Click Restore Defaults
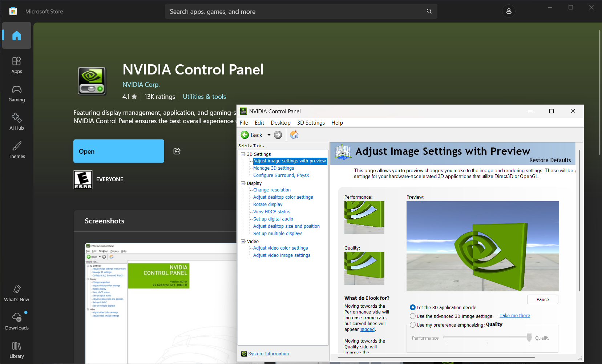This screenshot has width=602, height=364. click(x=550, y=160)
